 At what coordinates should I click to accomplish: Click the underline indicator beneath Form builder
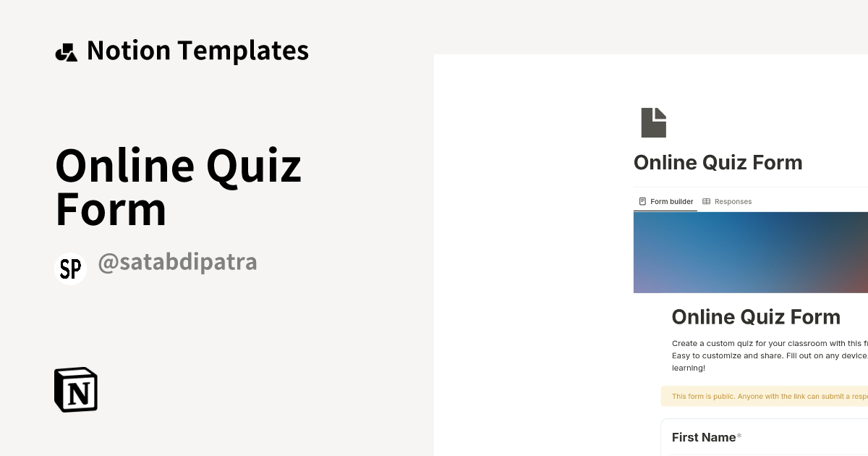coord(665,211)
